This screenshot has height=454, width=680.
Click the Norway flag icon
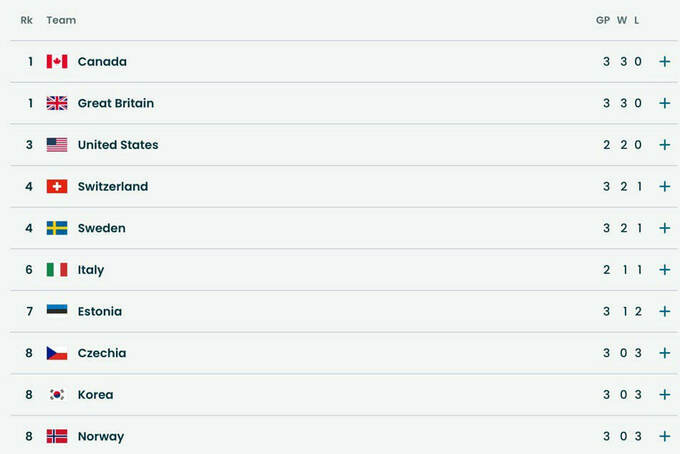point(57,436)
